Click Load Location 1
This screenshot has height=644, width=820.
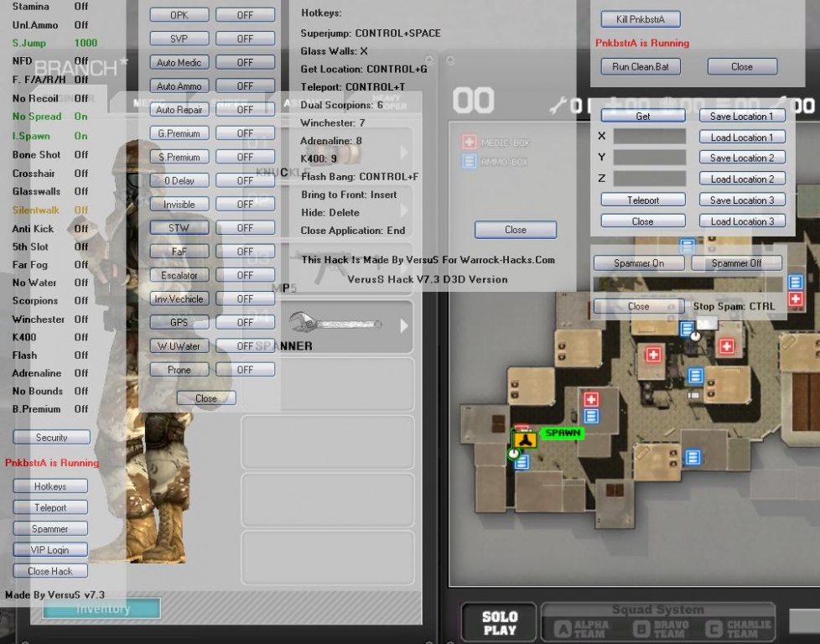[742, 137]
